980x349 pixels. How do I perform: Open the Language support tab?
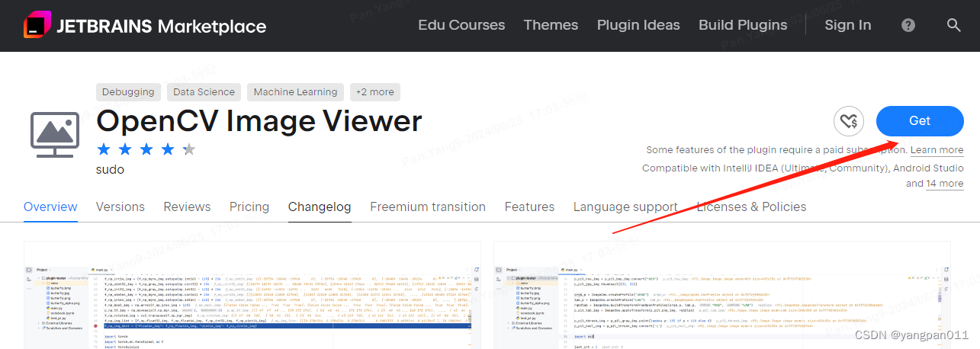625,207
